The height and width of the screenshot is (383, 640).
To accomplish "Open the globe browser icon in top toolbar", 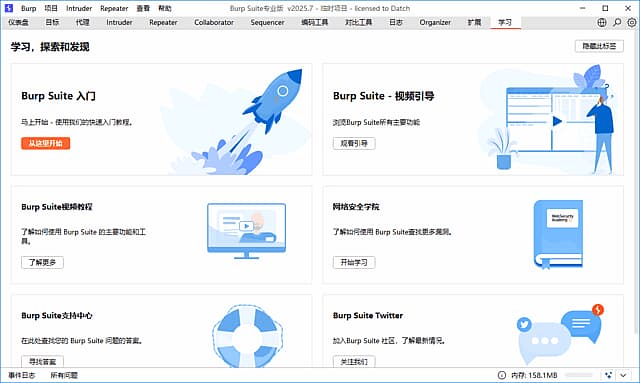I will point(602,22).
